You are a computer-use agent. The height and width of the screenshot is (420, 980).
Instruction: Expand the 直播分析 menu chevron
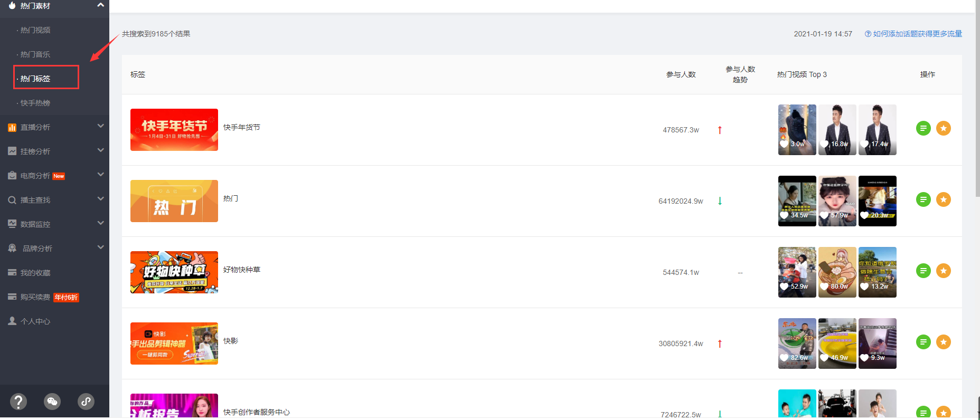(100, 126)
